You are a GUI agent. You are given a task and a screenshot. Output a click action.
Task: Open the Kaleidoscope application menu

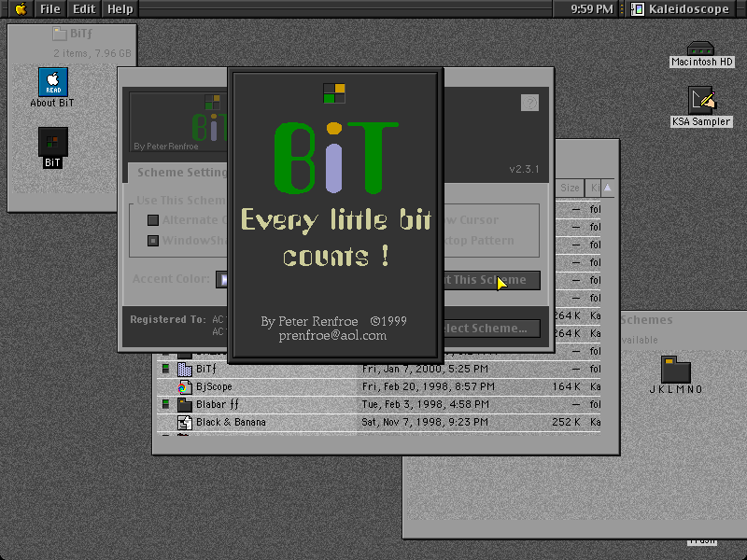tap(681, 9)
